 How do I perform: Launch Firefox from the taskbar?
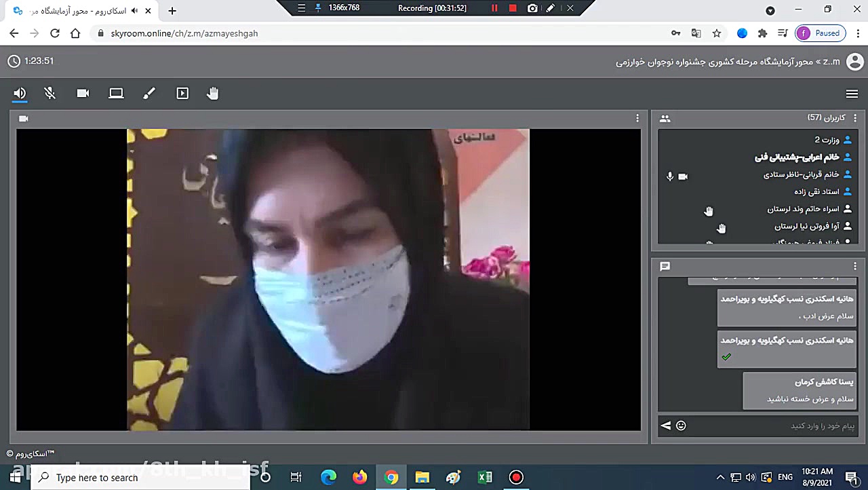point(359,478)
